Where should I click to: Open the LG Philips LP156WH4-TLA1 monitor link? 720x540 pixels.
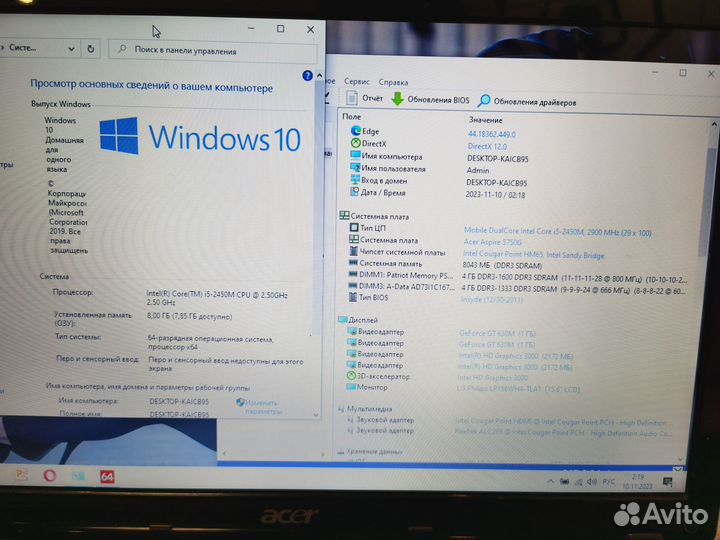tap(518, 389)
